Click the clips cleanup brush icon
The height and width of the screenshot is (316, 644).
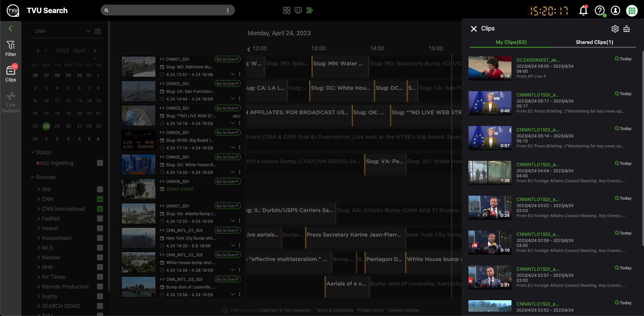point(627,29)
